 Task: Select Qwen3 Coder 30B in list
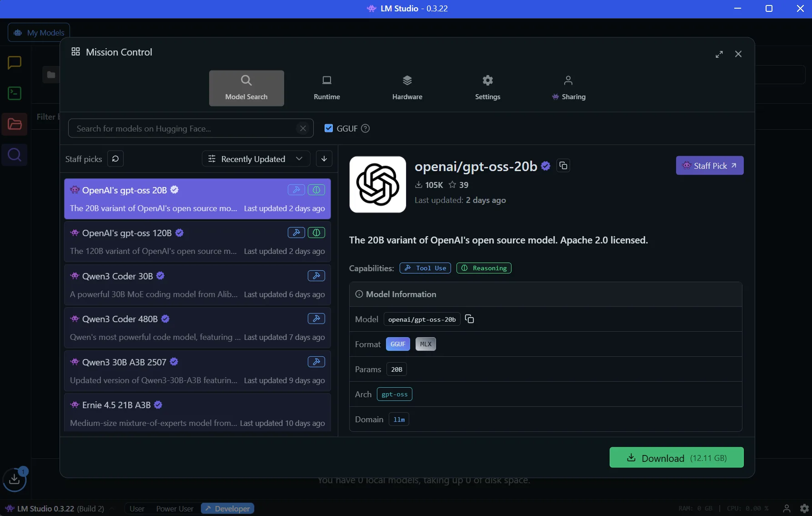(197, 285)
